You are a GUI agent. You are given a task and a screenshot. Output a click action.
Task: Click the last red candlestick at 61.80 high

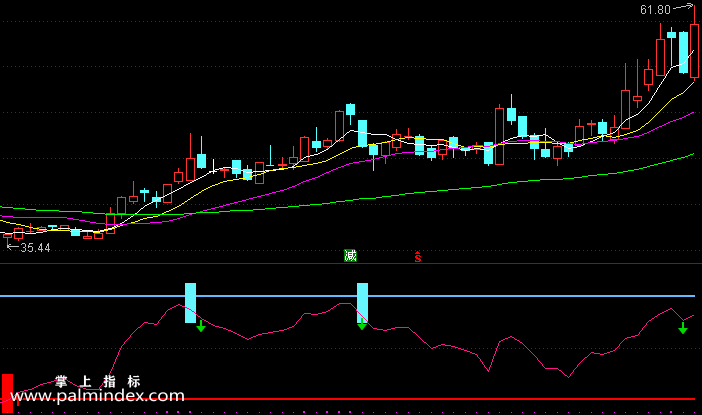coord(694,51)
